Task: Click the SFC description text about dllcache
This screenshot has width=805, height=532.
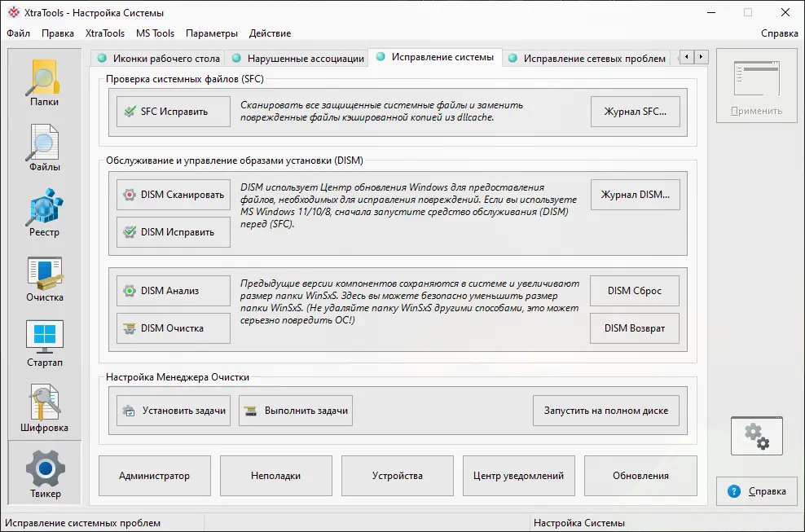Action: click(x=382, y=111)
